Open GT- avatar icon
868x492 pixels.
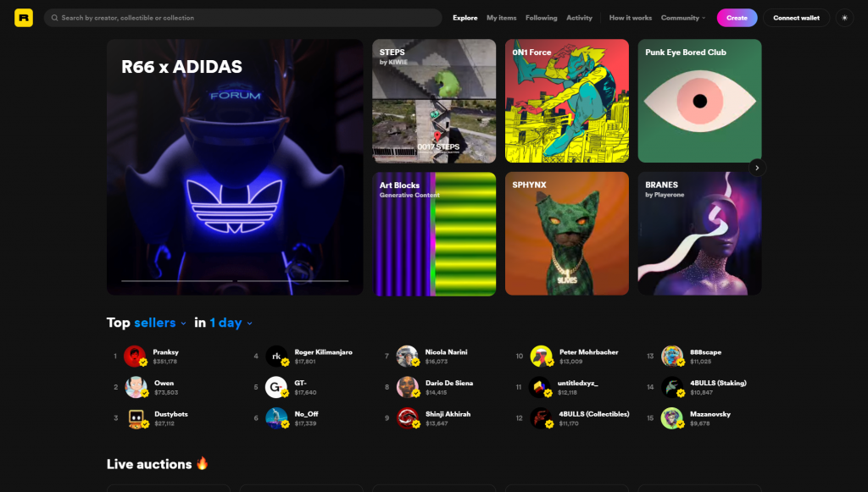click(275, 387)
